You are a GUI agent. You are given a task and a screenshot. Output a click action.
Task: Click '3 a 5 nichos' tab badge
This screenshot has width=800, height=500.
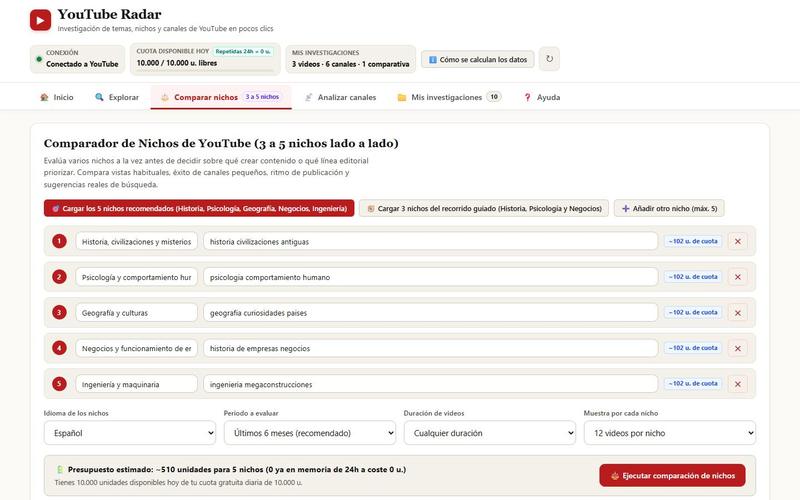(x=262, y=96)
